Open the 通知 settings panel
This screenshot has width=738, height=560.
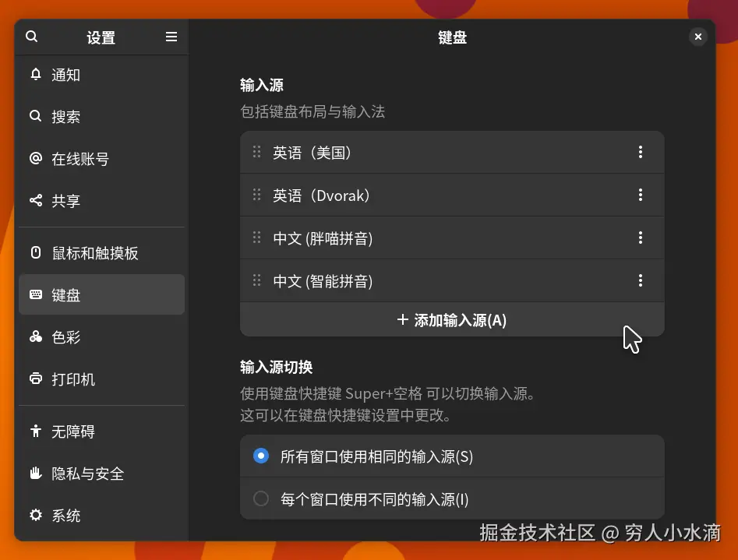point(101,75)
